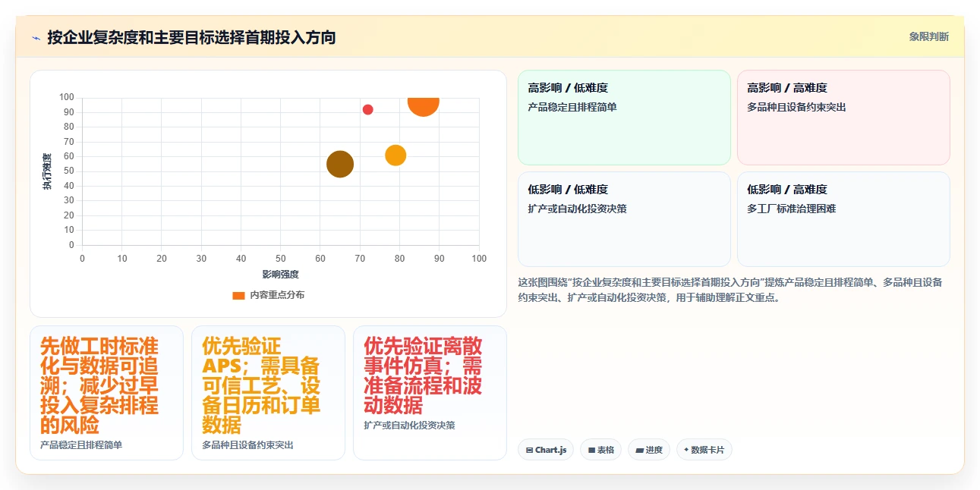Click 多工厂标准治理困难 text
Screen dimensions: 980x490
(791, 209)
